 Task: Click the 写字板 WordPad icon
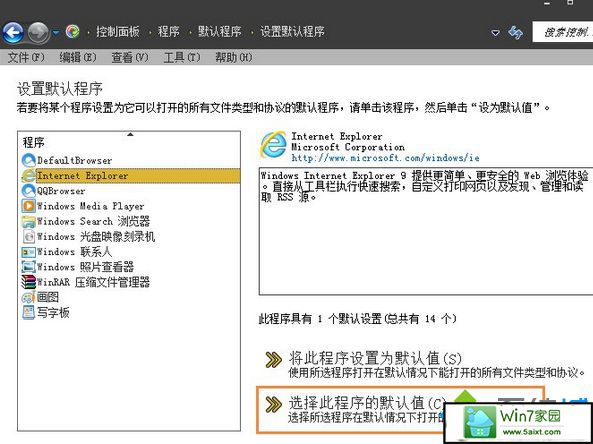coord(28,312)
